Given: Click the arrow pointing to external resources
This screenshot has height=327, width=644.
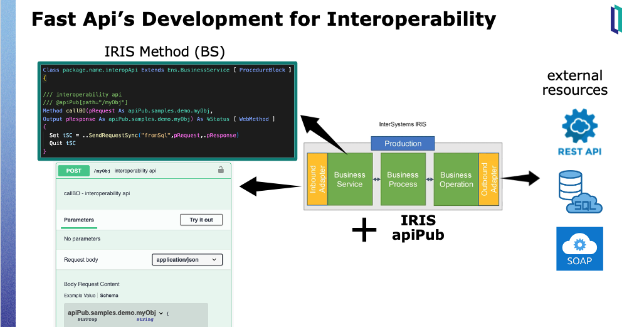Looking at the screenshot, I should click(520, 178).
